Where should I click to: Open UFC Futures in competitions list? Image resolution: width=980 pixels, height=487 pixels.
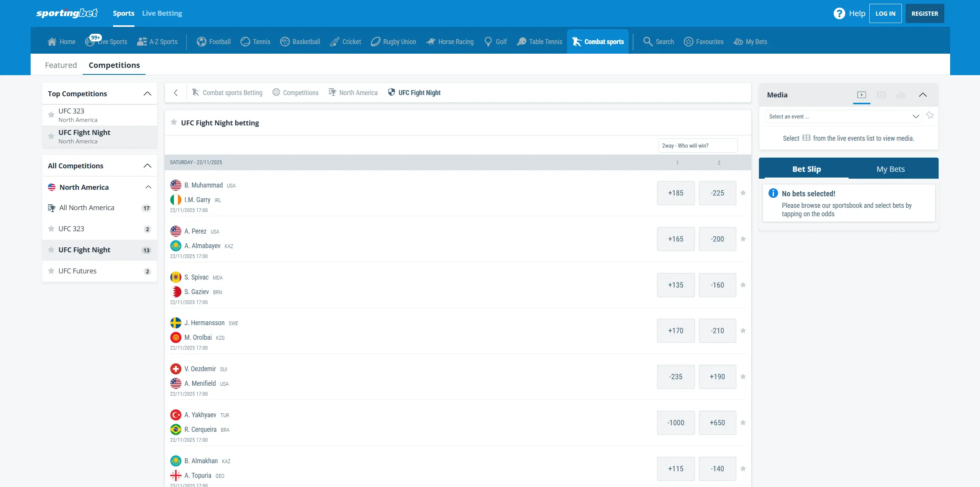point(77,271)
